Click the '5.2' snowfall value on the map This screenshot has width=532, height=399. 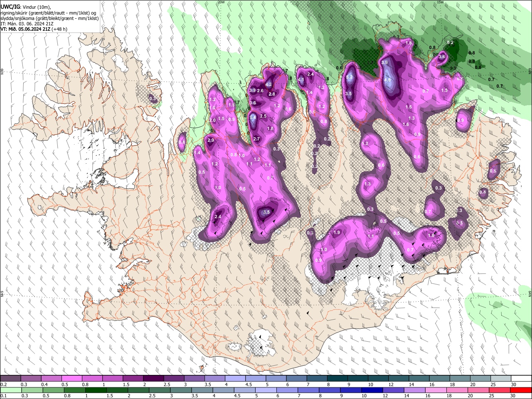(x=349, y=77)
